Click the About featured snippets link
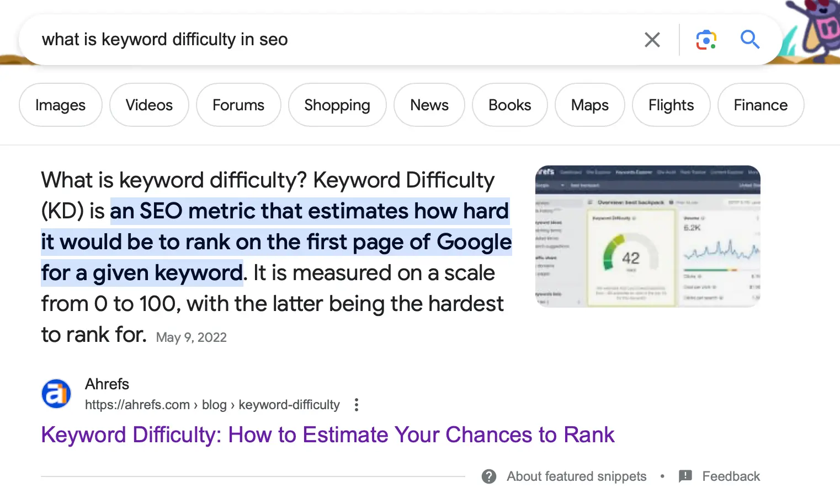This screenshot has height=504, width=840. (577, 476)
